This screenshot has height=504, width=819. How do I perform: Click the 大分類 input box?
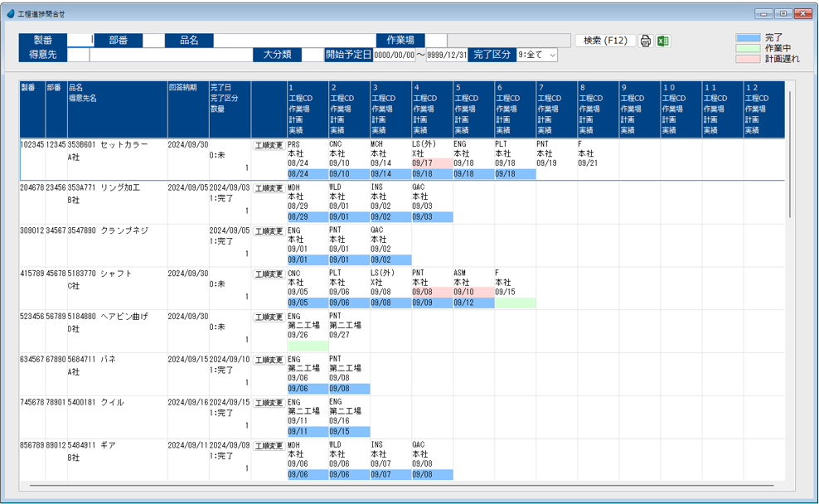(x=312, y=56)
